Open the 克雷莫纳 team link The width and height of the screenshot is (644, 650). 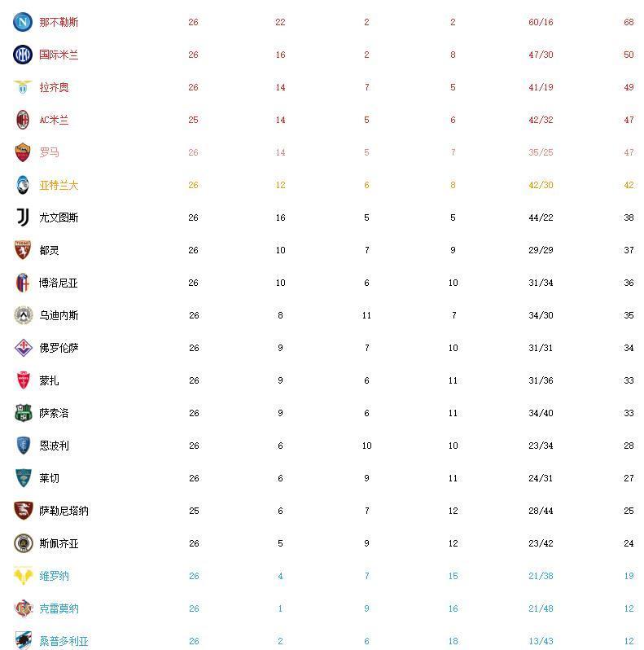coord(59,608)
